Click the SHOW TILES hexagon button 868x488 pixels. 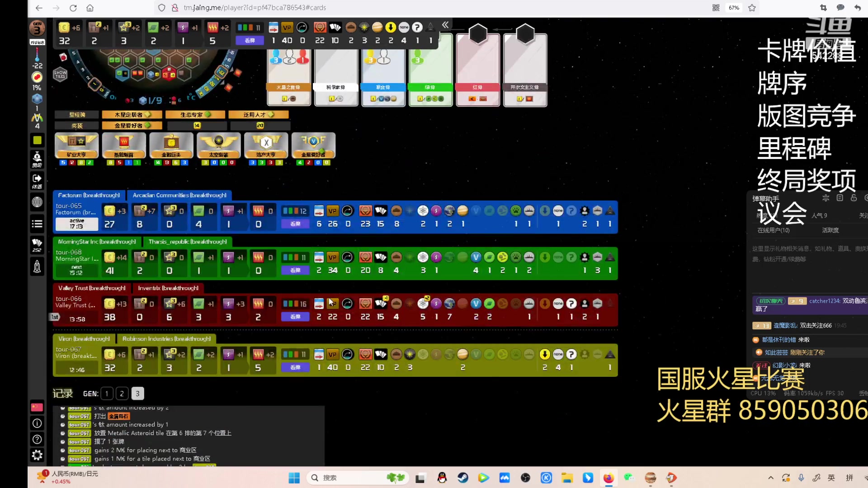tap(60, 74)
